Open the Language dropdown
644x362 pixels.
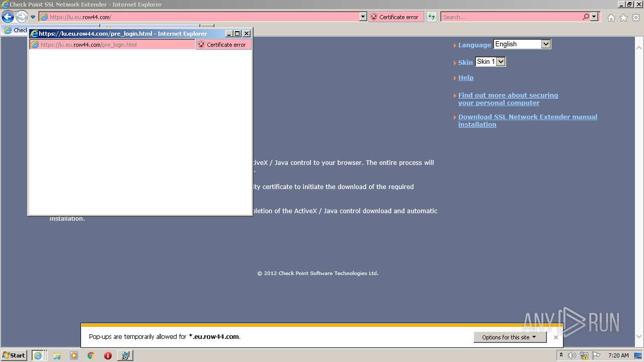point(522,44)
